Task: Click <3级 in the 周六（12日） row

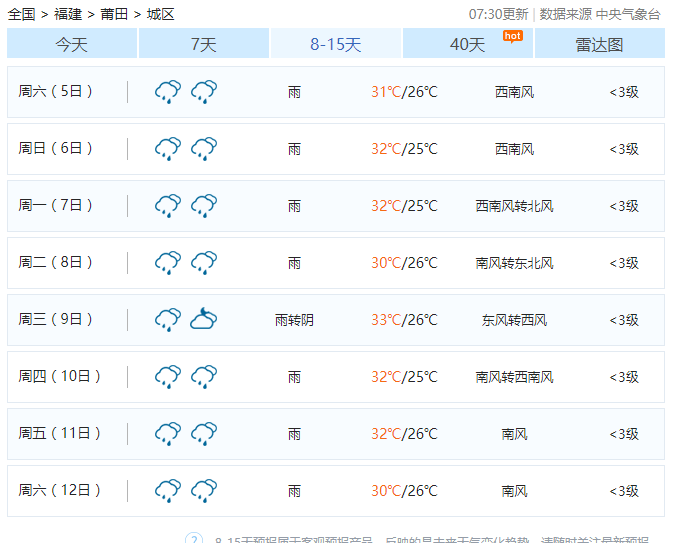Action: point(625,491)
